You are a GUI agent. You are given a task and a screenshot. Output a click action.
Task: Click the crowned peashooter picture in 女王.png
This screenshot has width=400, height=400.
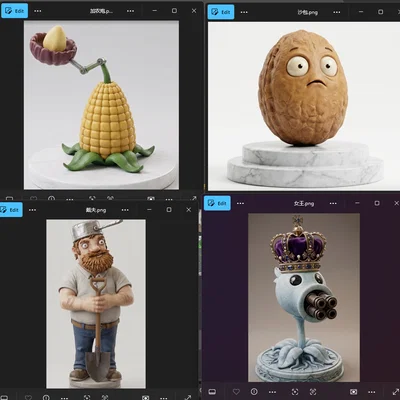pyautogui.click(x=304, y=298)
